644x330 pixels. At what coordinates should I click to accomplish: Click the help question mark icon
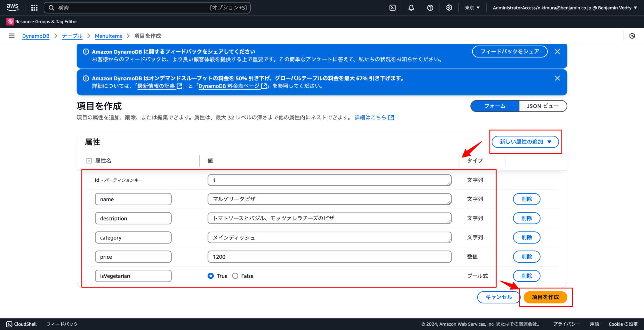pyautogui.click(x=430, y=8)
